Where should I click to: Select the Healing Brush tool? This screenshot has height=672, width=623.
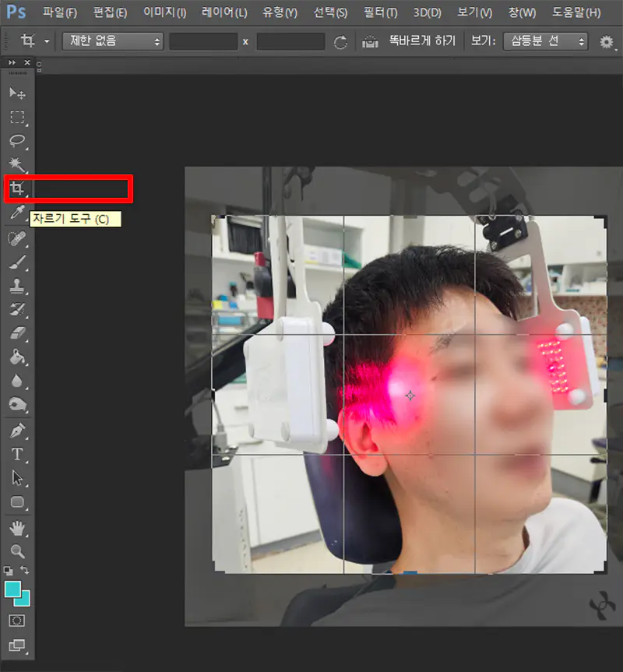tap(17, 239)
